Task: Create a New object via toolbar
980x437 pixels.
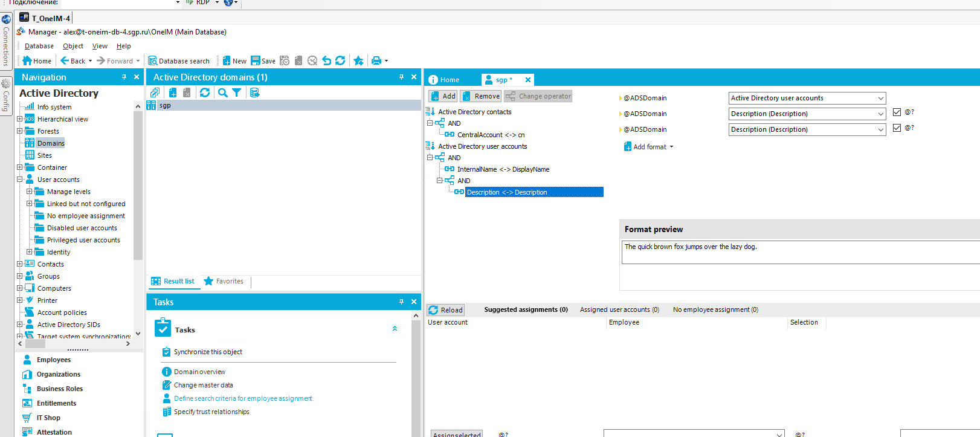Action: click(x=234, y=61)
